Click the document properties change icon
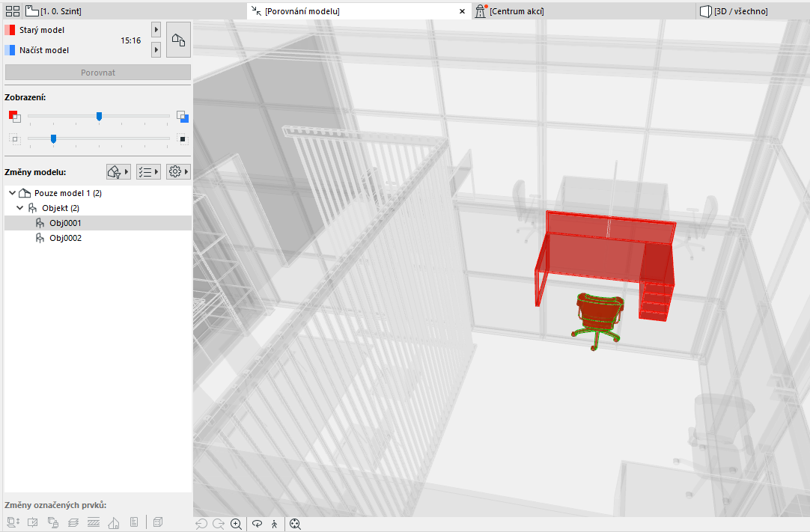Image resolution: width=810 pixels, height=532 pixels. pyautogui.click(x=134, y=522)
